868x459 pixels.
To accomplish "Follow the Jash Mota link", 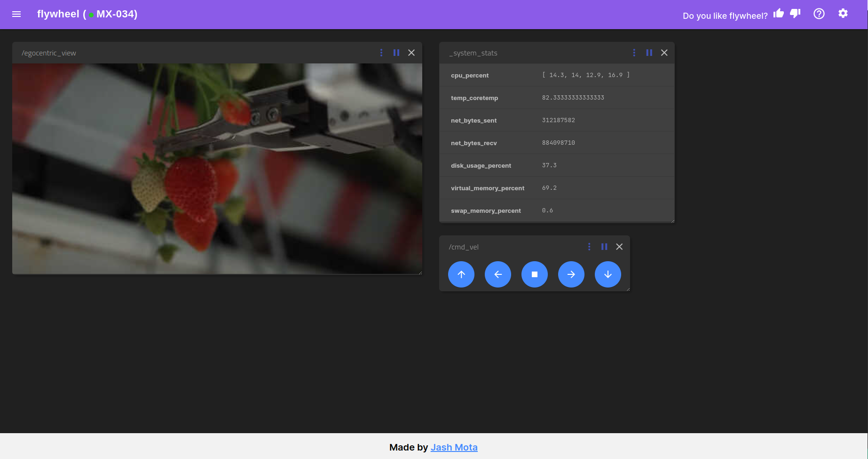I will tap(454, 447).
